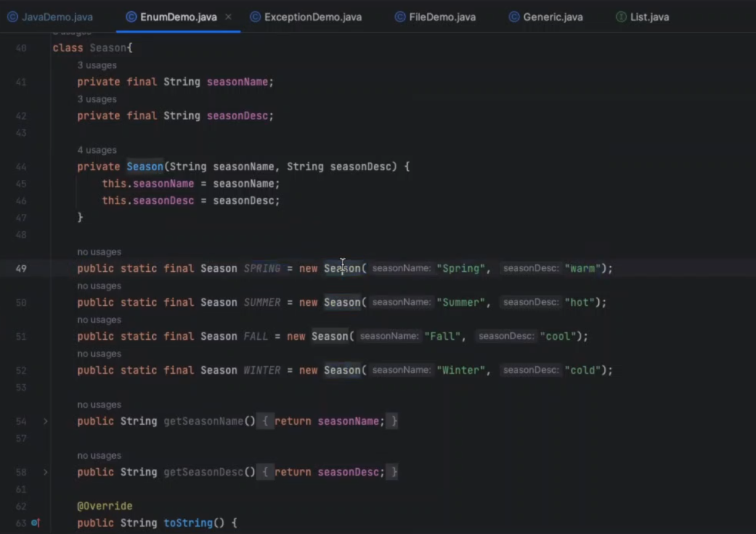Click the FileDemo.java class icon
The width and height of the screenshot is (756, 534).
[x=400, y=17]
